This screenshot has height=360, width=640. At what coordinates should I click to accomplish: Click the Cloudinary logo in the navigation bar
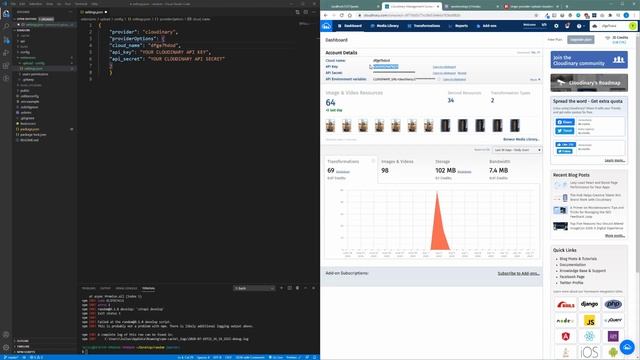coord(327,26)
